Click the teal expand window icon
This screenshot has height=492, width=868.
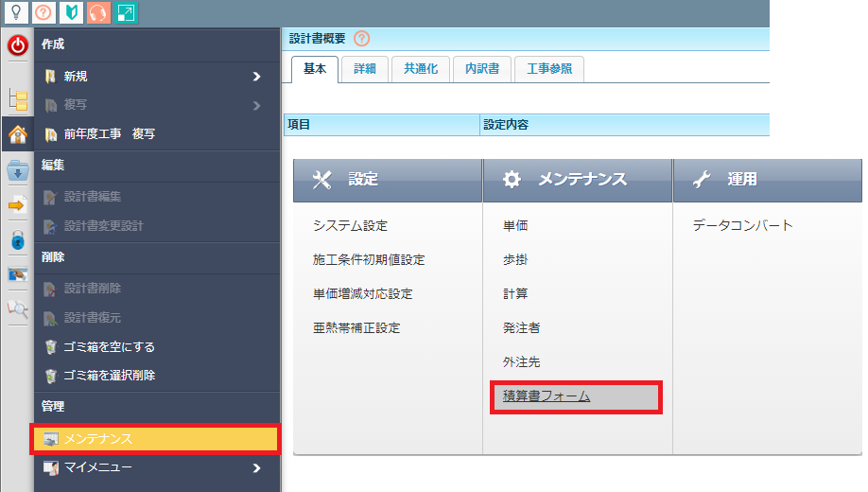(126, 12)
